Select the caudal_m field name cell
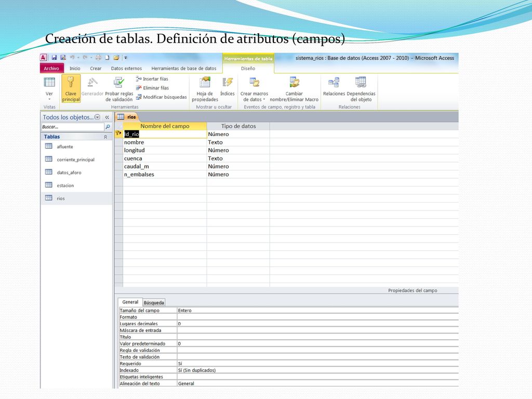This screenshot has width=532, height=399. (165, 166)
